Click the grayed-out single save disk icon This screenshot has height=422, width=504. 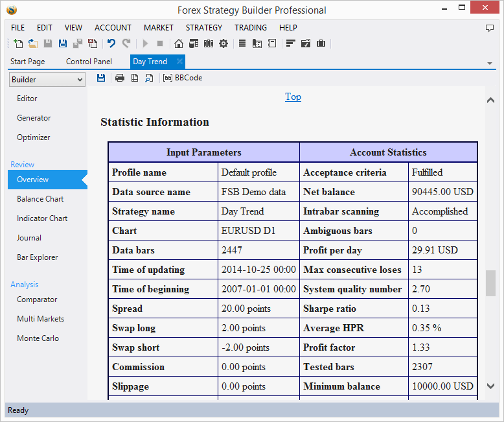click(48, 43)
